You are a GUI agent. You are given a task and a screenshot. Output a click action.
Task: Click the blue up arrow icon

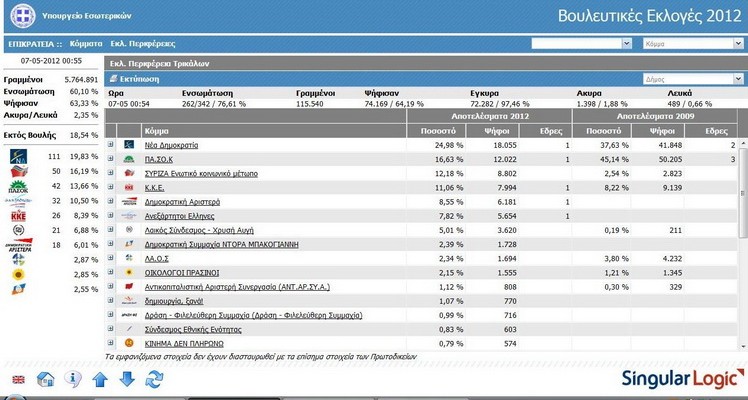[100, 379]
